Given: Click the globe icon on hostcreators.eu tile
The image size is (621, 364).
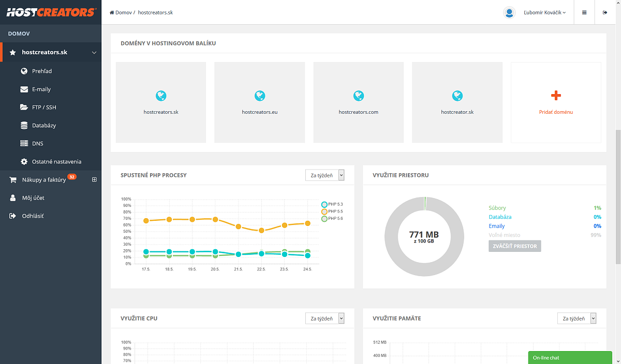Looking at the screenshot, I should (260, 96).
